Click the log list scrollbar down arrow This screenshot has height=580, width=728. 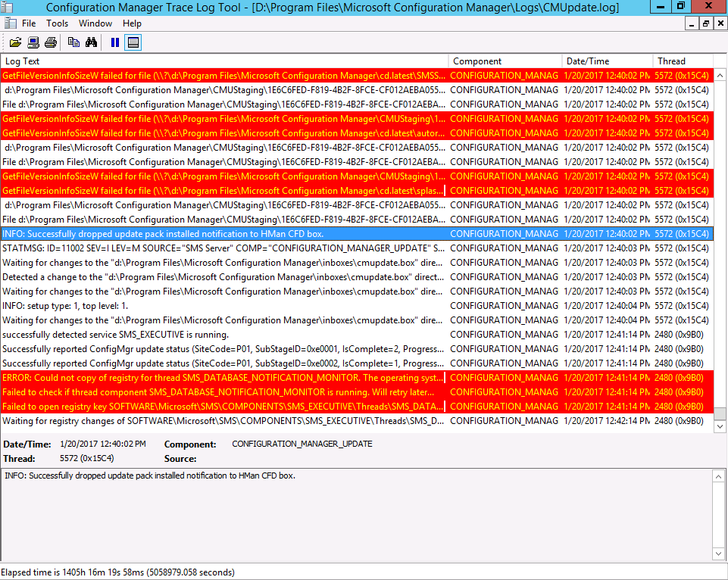tap(720, 426)
